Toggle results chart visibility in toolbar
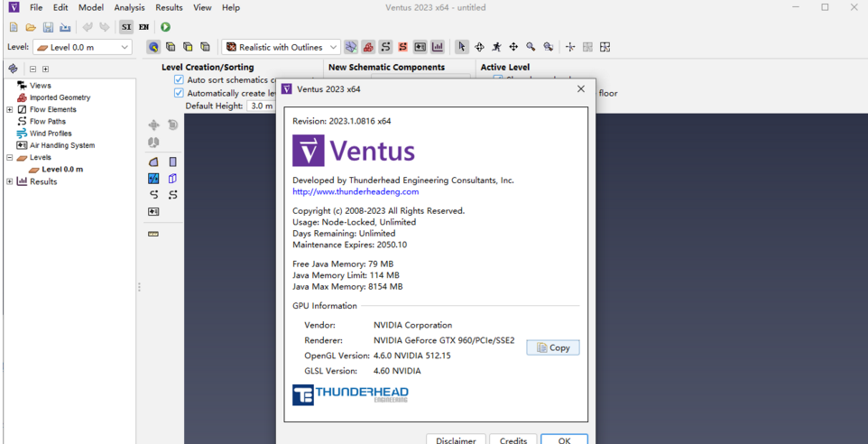This screenshot has width=868, height=444. pos(438,47)
